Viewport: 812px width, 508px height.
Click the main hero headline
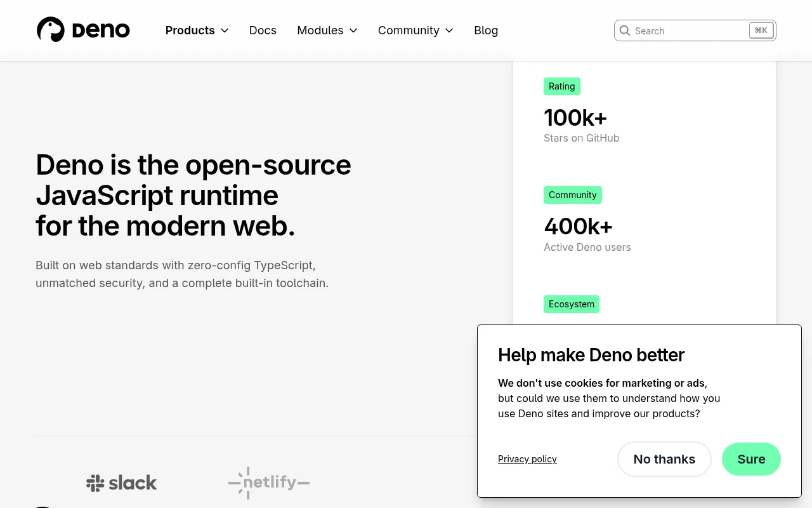[x=193, y=196]
